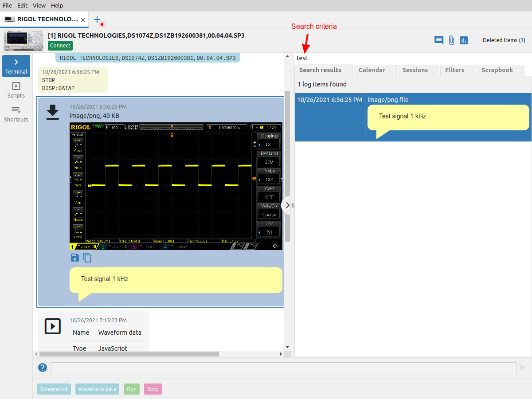532x399 pixels.
Task: Save the oscilloscope screenshot to disk
Action: tap(75, 258)
